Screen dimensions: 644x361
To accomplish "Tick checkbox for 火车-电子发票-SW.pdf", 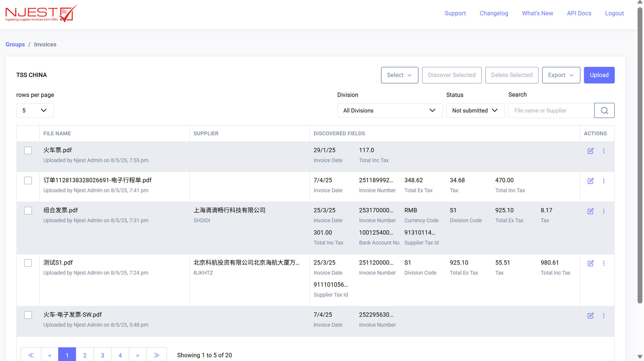I will click(x=28, y=315).
